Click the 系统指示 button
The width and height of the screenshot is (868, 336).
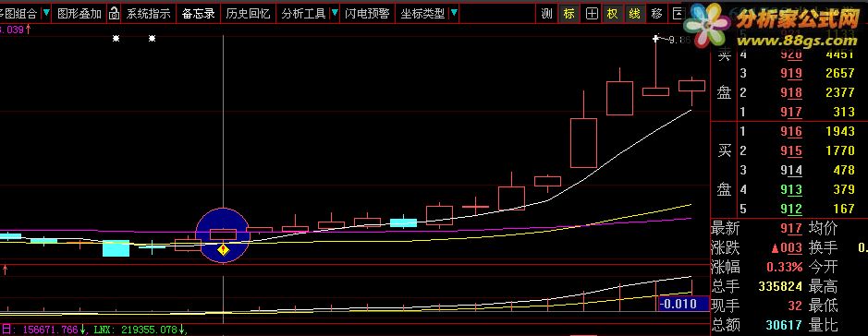(148, 14)
